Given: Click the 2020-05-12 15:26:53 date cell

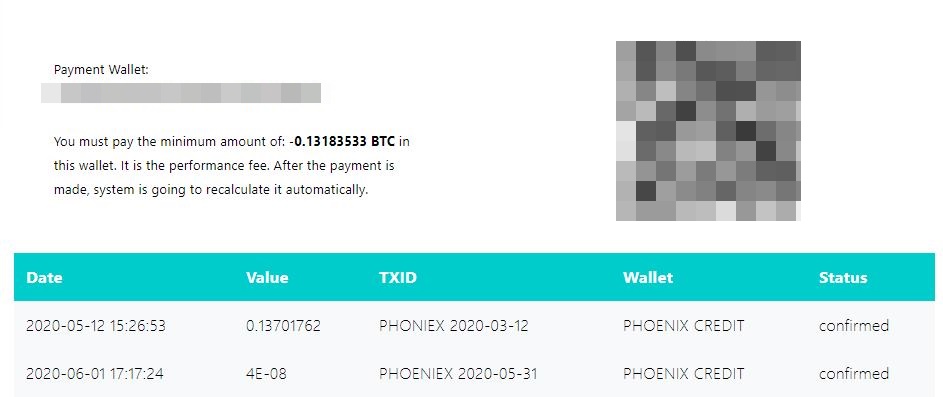Looking at the screenshot, I should [x=96, y=326].
